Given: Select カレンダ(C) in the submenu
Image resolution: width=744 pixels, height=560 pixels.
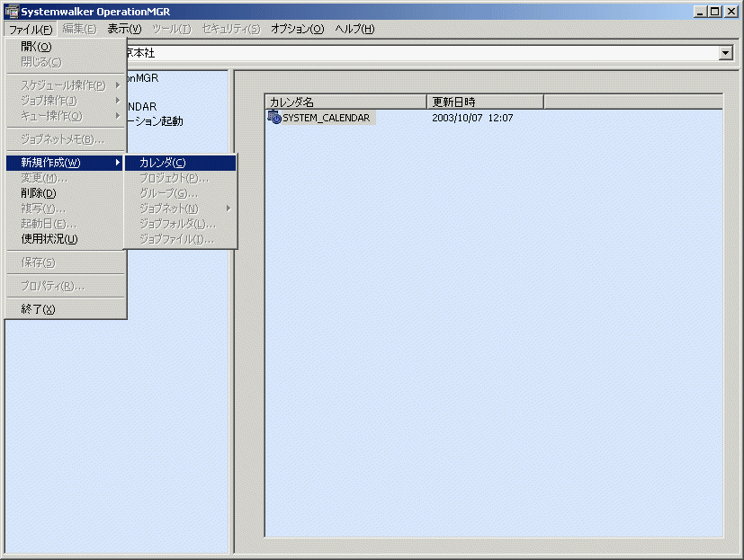Looking at the screenshot, I should click(x=163, y=163).
